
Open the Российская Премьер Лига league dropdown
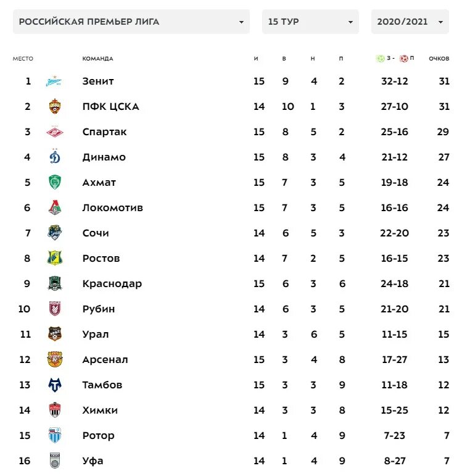pyautogui.click(x=131, y=22)
